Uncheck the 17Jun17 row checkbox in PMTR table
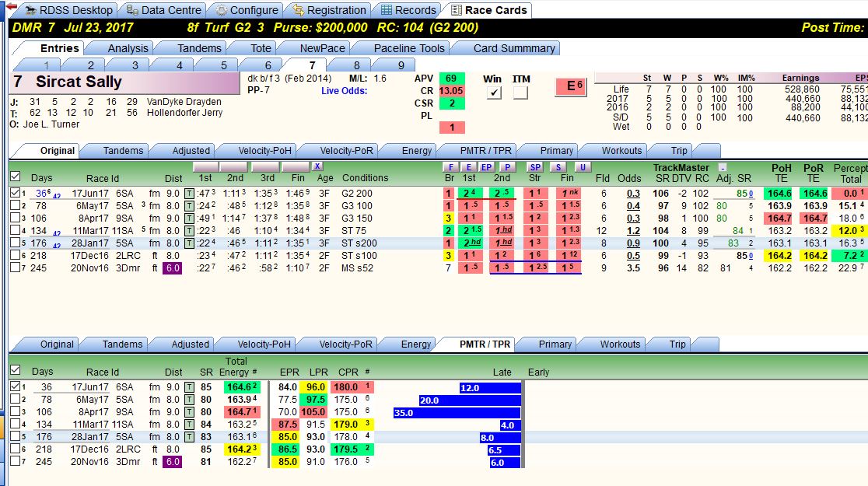 coord(16,386)
